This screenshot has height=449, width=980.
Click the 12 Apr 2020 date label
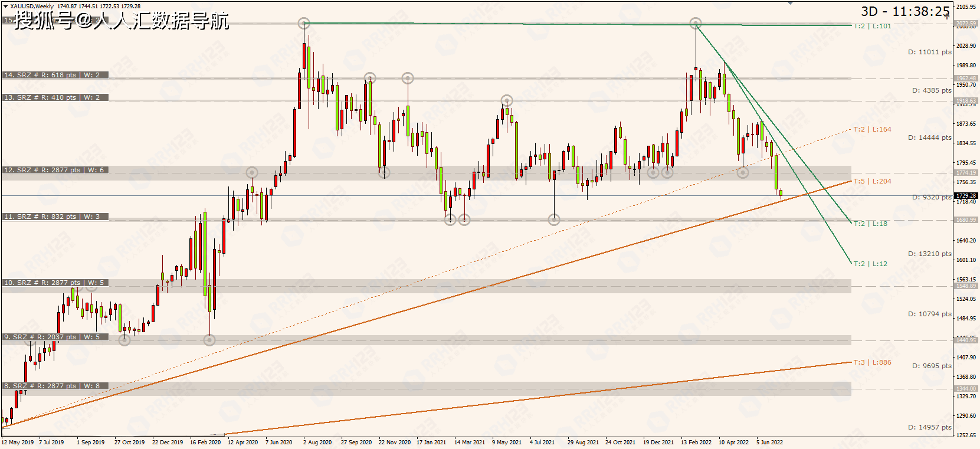click(x=243, y=443)
